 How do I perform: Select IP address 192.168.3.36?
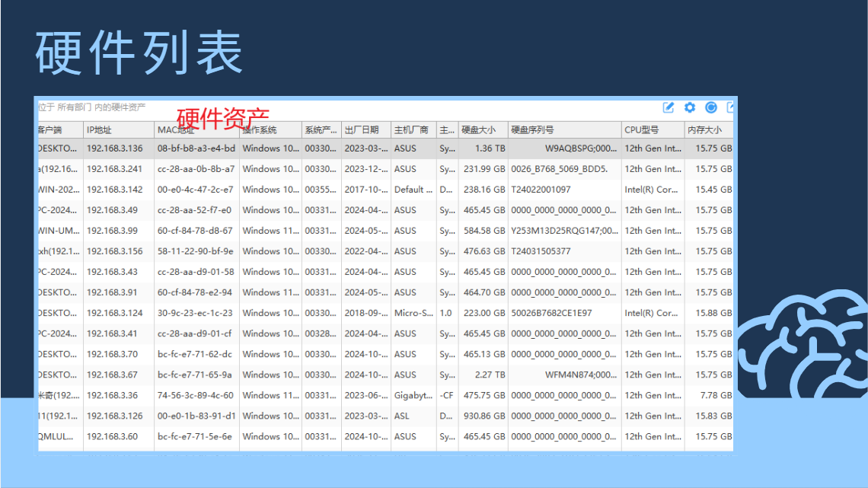(113, 395)
